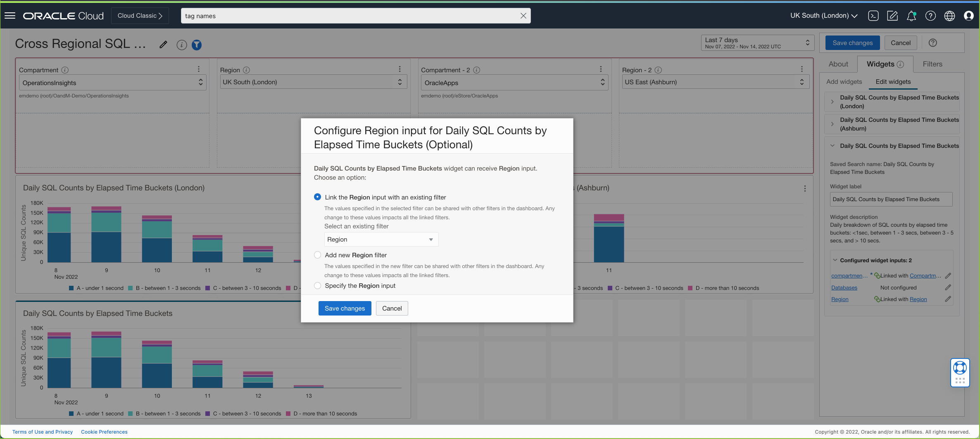
Task: Expand the OperationsInsights compartment selector
Action: [200, 82]
